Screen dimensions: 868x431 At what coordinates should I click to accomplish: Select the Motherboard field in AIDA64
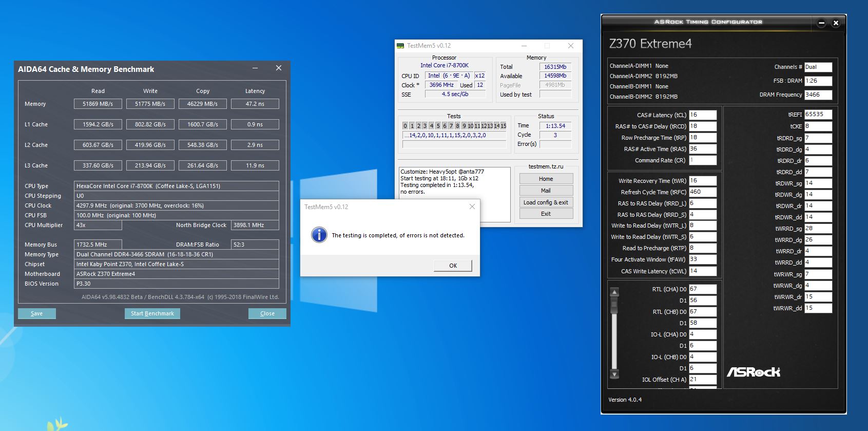point(177,274)
